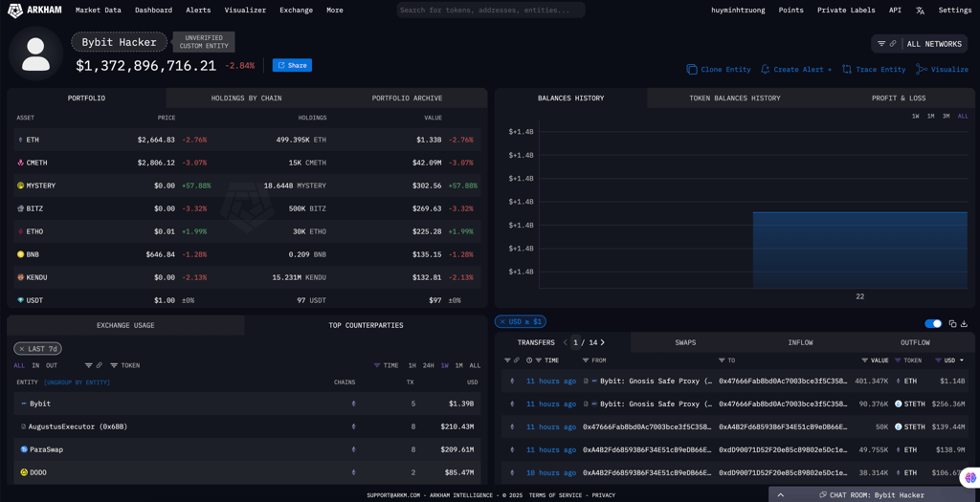Click the clock icon beside TIME column

[529, 360]
